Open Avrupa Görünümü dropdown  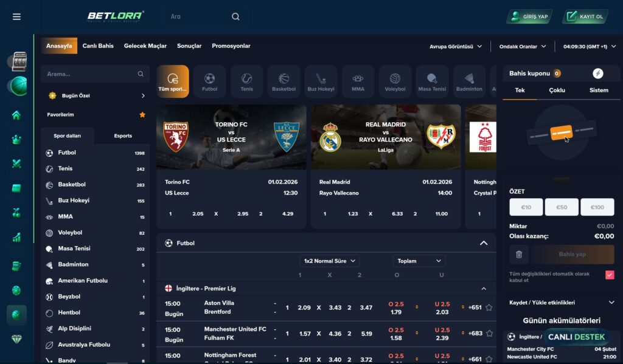pyautogui.click(x=456, y=46)
